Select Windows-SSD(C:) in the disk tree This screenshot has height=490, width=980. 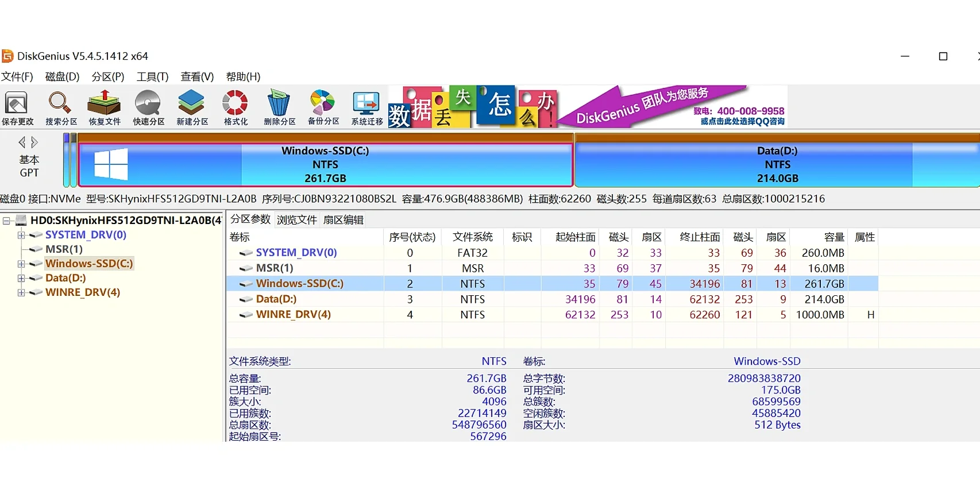[x=89, y=264]
